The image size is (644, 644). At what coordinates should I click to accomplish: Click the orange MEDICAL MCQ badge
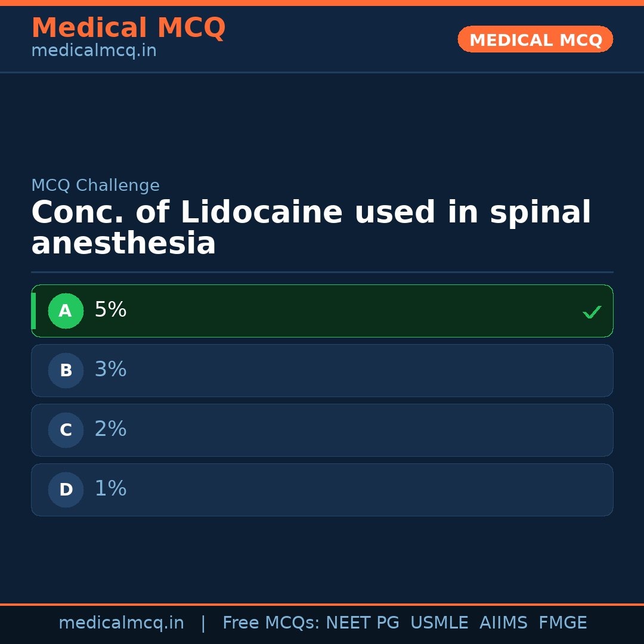(535, 40)
